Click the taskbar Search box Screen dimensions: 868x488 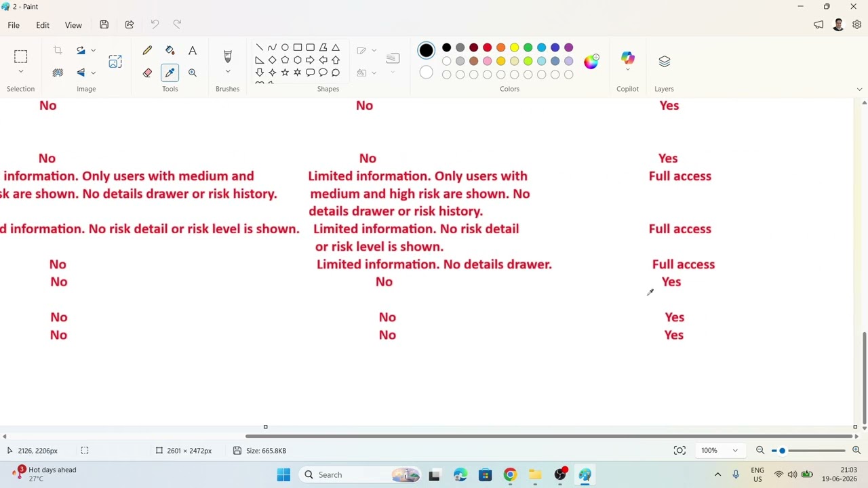pos(359,475)
